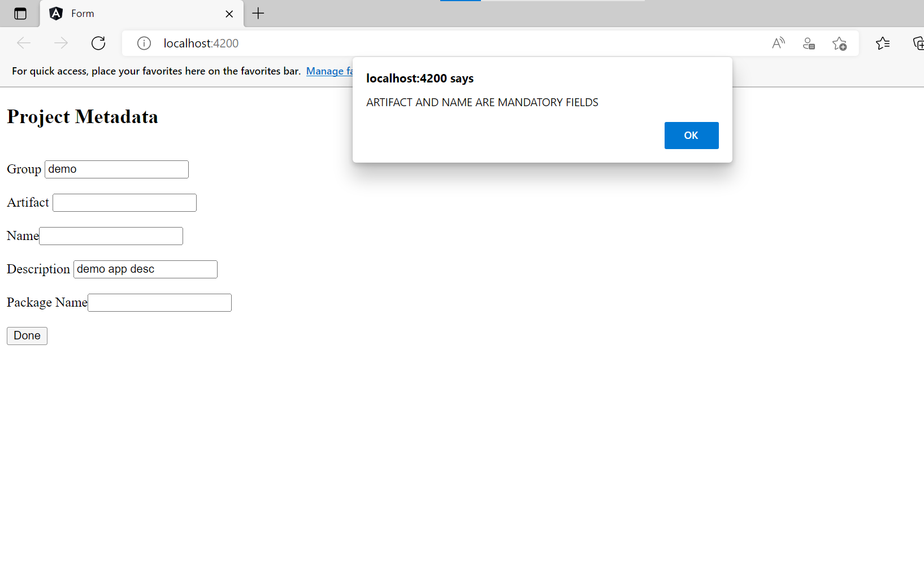Click the Description label
The width and height of the screenshot is (924, 576).
pos(38,269)
